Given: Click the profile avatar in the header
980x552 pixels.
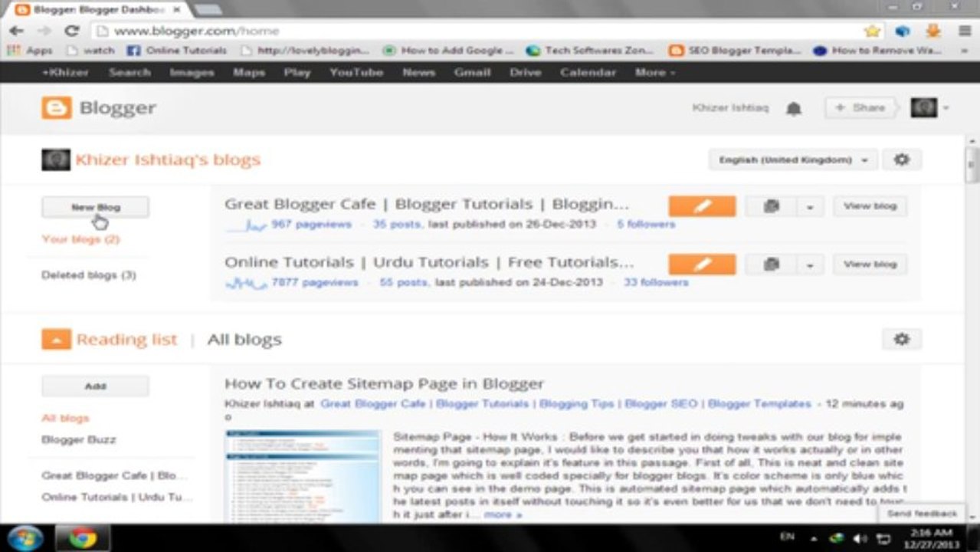Looking at the screenshot, I should point(923,108).
